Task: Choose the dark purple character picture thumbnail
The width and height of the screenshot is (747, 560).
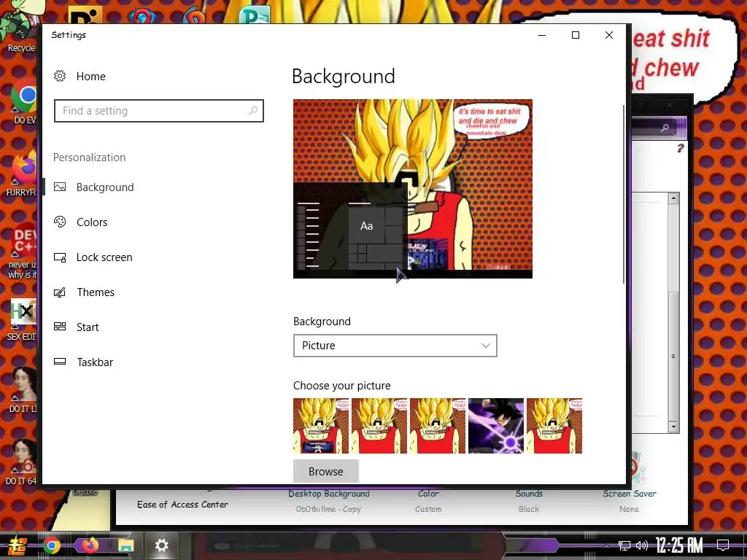Action: tap(496, 426)
